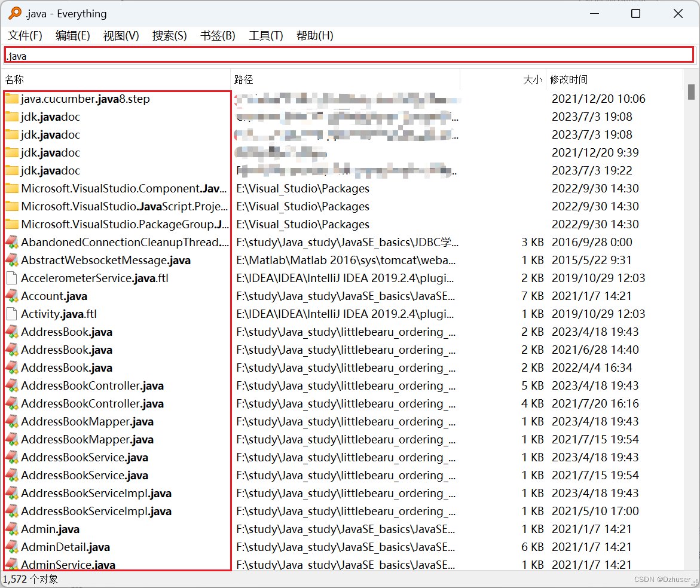Open the 文件(F) menu

click(x=25, y=36)
